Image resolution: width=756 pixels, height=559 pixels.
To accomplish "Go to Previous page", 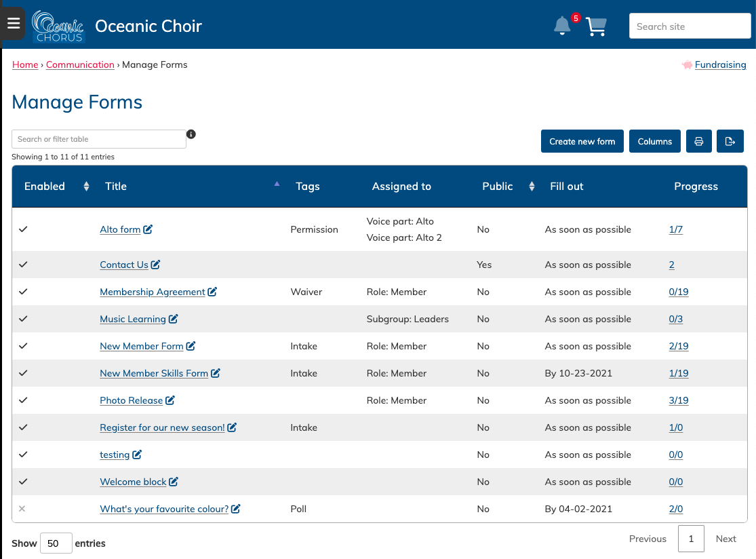I will (x=648, y=539).
